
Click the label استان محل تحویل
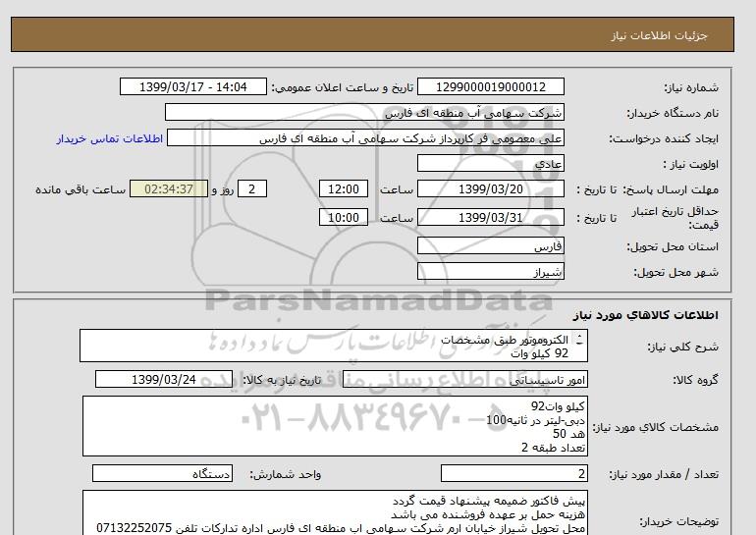tap(673, 246)
